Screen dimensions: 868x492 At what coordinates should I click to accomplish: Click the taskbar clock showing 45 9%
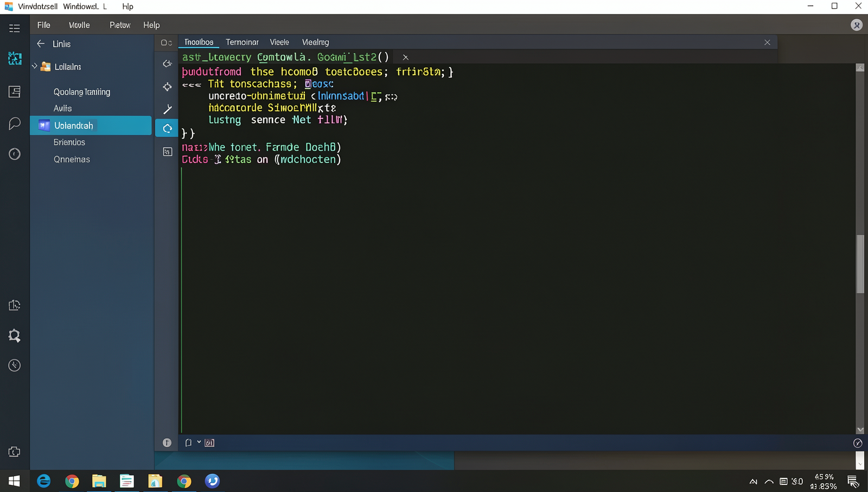(x=824, y=482)
